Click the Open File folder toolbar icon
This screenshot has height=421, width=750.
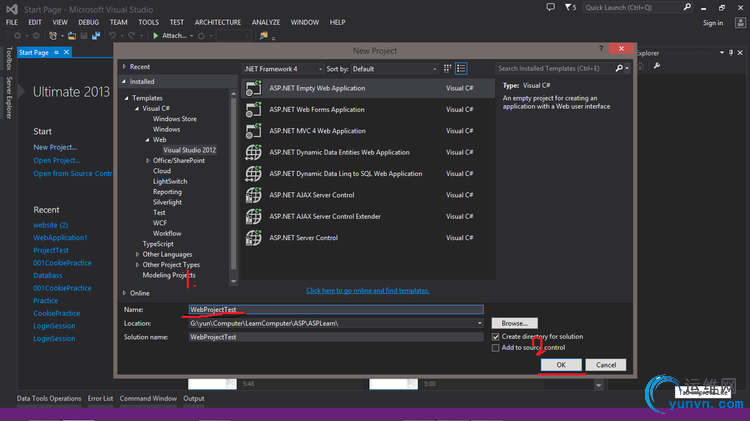[72, 36]
